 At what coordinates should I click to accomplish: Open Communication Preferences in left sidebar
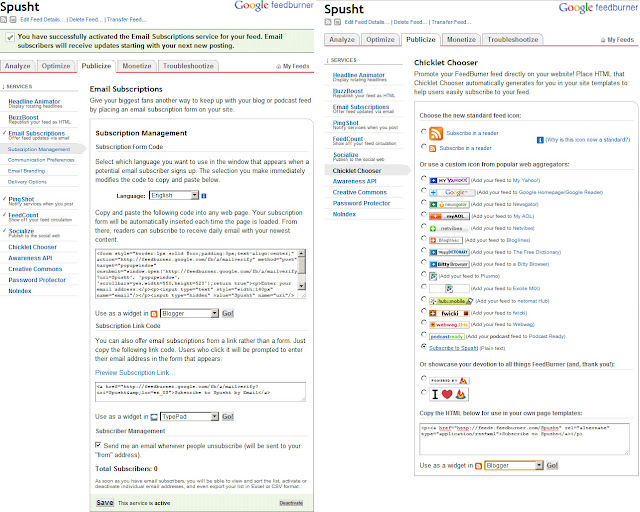41,160
